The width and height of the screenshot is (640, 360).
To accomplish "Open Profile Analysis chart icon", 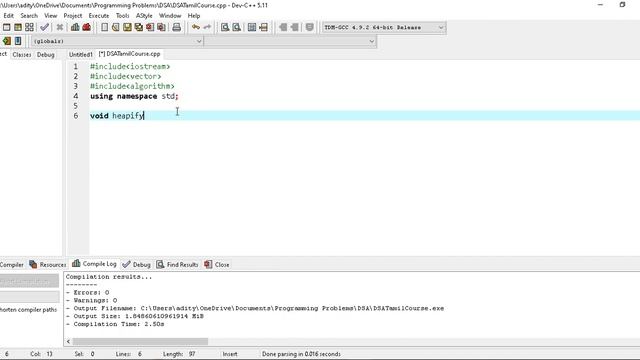I will click(x=75, y=27).
